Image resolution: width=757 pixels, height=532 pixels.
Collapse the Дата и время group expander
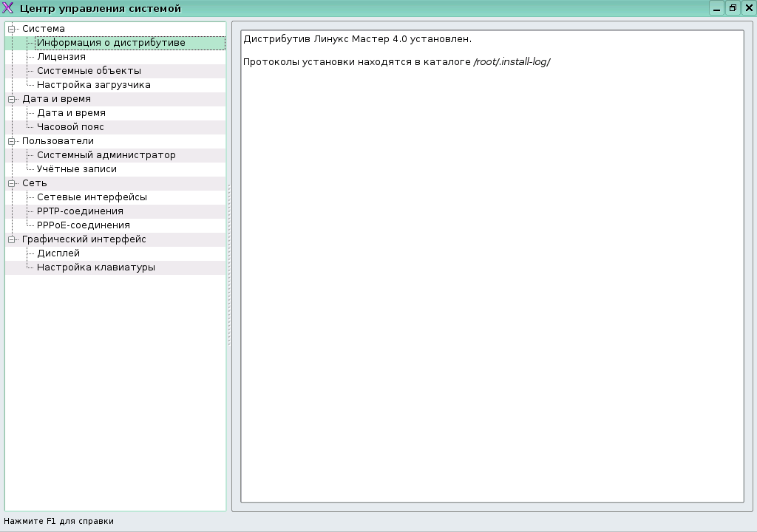[12, 99]
